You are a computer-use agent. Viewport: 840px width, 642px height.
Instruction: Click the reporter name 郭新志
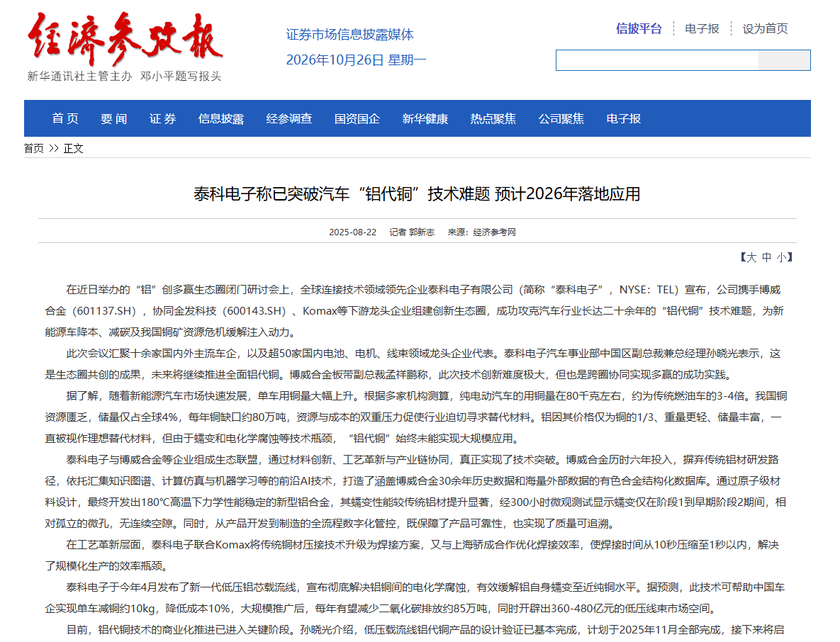[422, 232]
